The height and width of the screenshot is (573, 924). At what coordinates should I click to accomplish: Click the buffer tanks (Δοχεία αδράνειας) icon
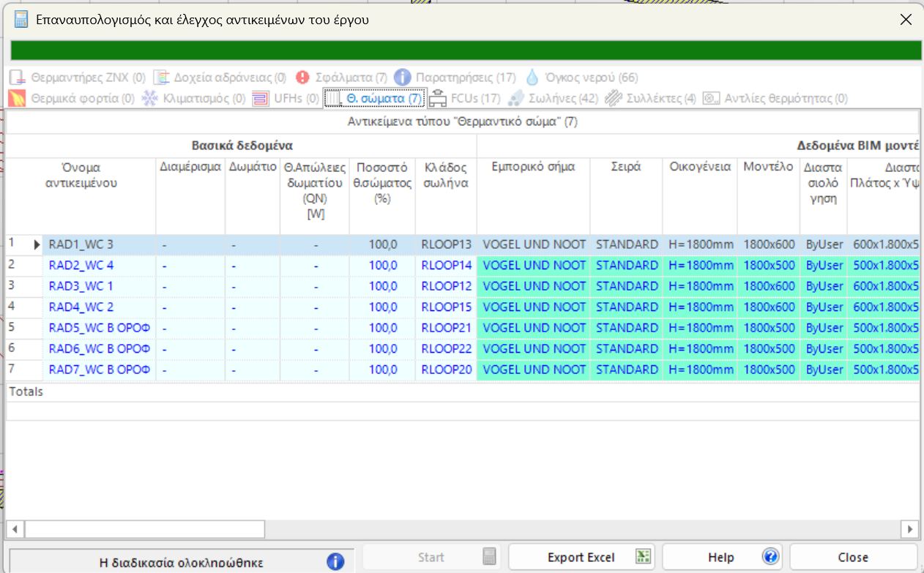[x=162, y=78]
